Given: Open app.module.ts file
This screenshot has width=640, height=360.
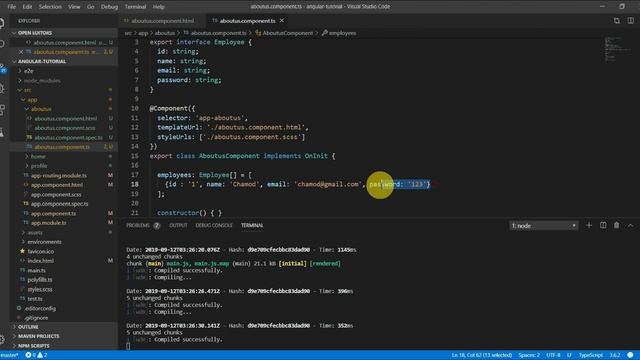Looking at the screenshot, I should pos(48,223).
